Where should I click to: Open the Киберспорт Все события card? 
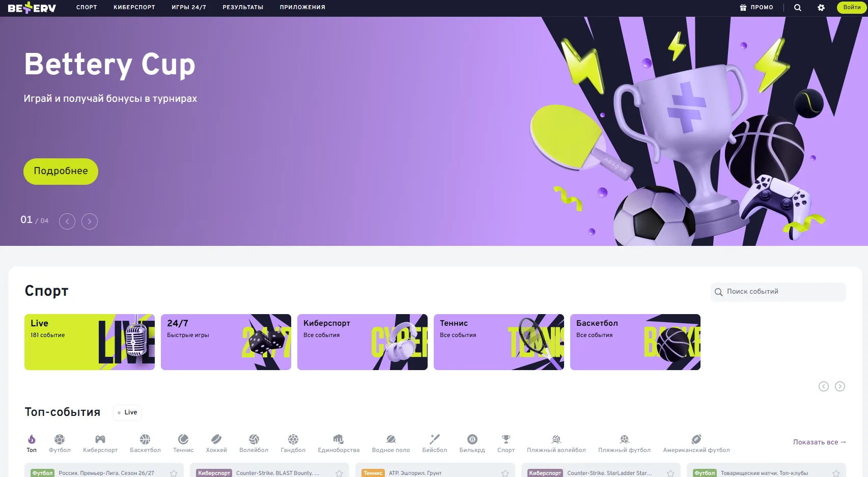(x=362, y=342)
